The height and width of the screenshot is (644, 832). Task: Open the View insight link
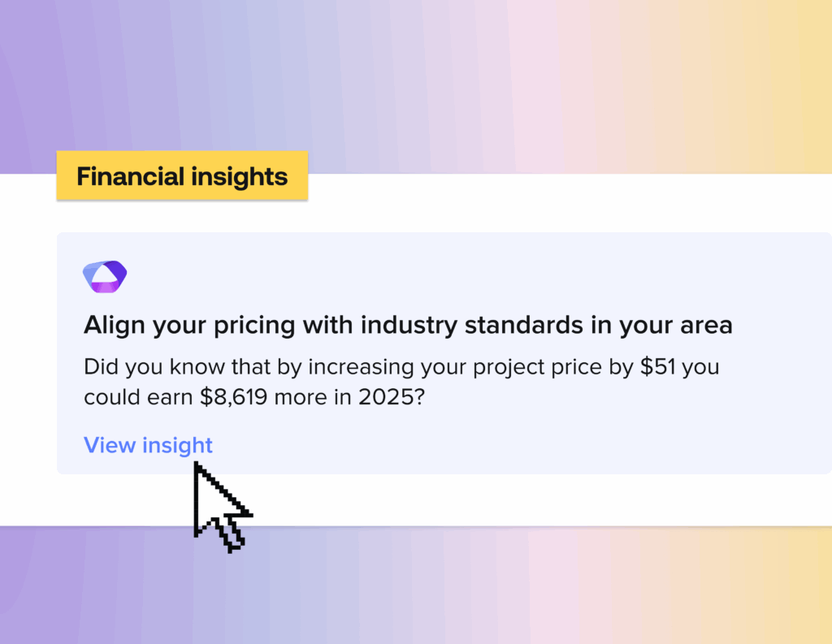pos(148,445)
